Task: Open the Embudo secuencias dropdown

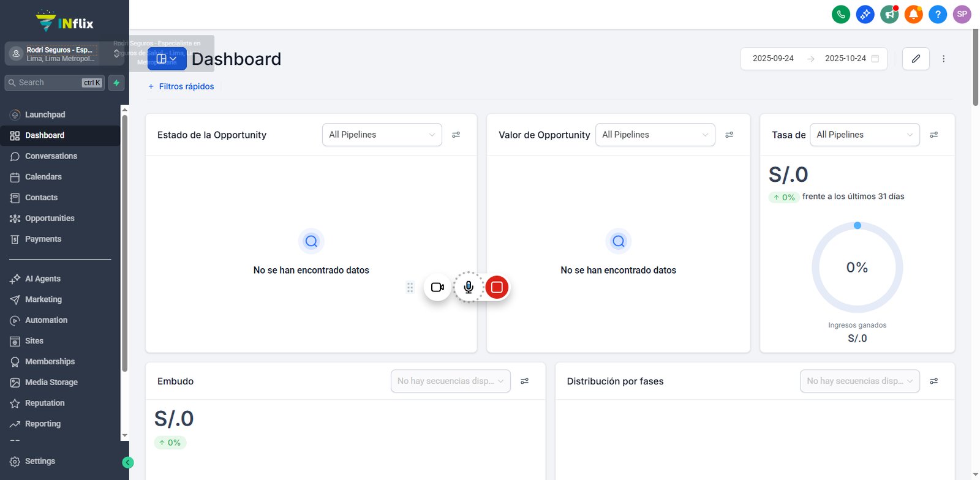Action: coord(451,381)
